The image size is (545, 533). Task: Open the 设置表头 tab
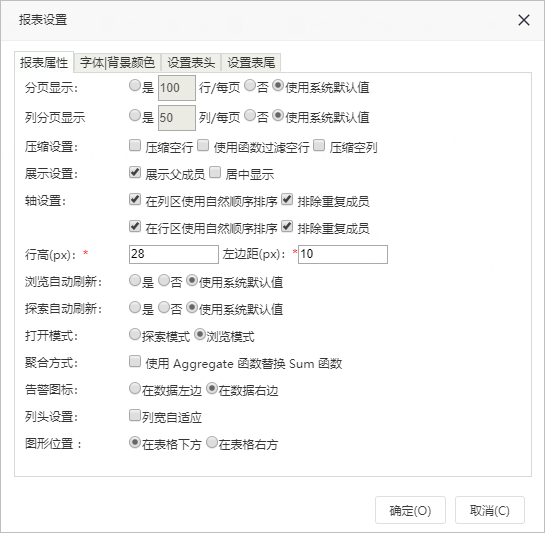coord(191,63)
